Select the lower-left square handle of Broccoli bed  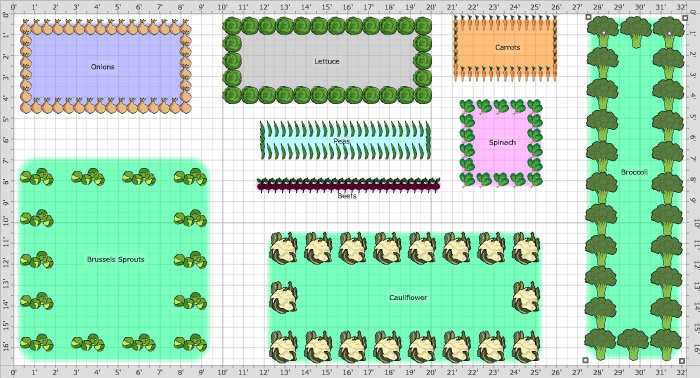click(x=586, y=360)
